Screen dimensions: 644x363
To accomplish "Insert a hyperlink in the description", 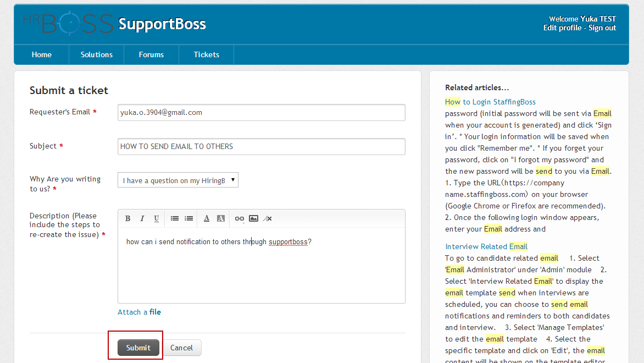I will click(x=240, y=218).
